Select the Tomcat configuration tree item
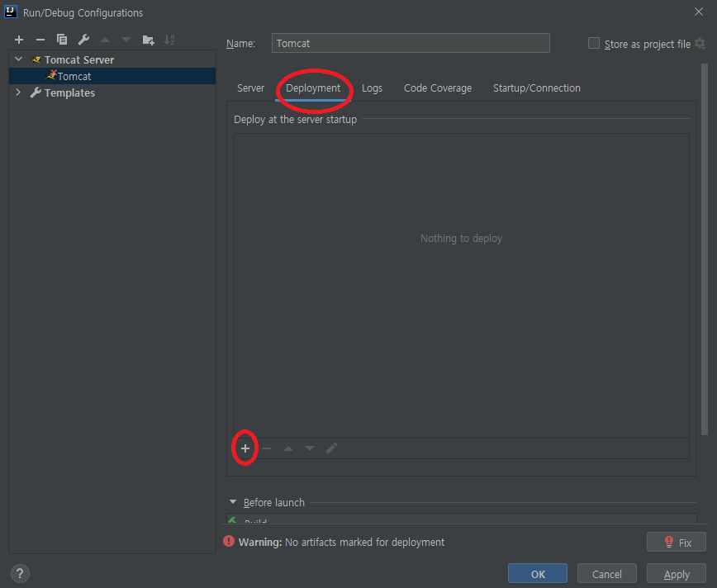Viewport: 717px width, 588px height. point(112,76)
